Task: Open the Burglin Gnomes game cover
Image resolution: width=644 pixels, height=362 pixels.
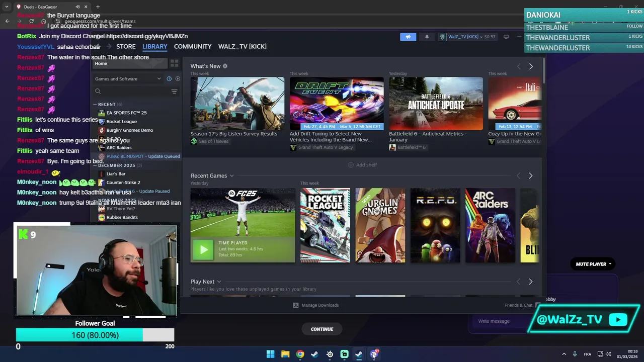Action: 380,225
